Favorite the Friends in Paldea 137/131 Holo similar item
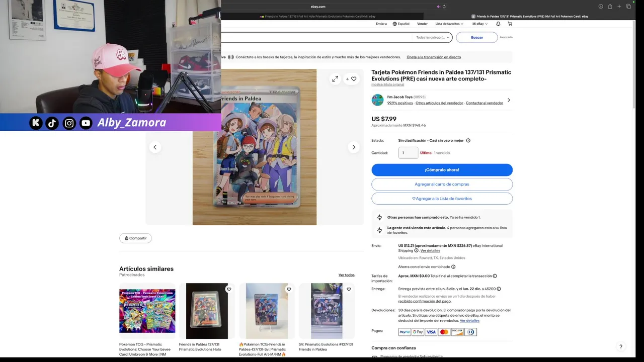The image size is (644, 362). point(229,289)
